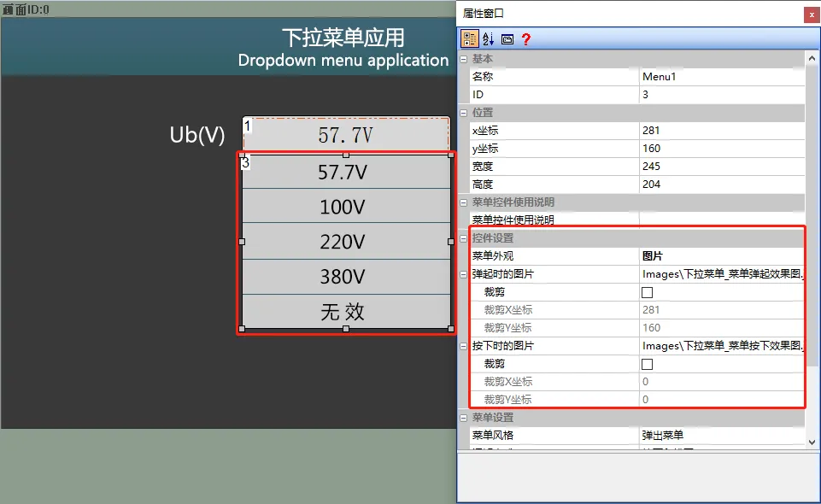The width and height of the screenshot is (821, 504).
Task: Enable the 裁剪 checkbox under 按下时的图片
Action: click(647, 363)
